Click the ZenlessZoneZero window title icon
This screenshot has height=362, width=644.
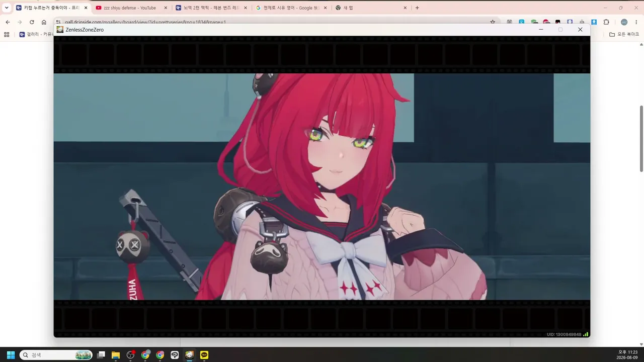[60, 30]
